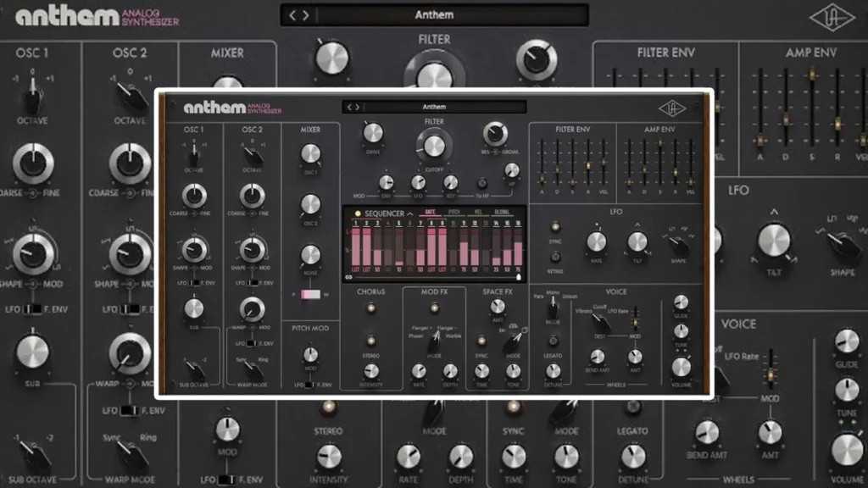The width and height of the screenshot is (868, 488).
Task: Click the filter Key mod knob in framed panel
Action: (x=451, y=183)
